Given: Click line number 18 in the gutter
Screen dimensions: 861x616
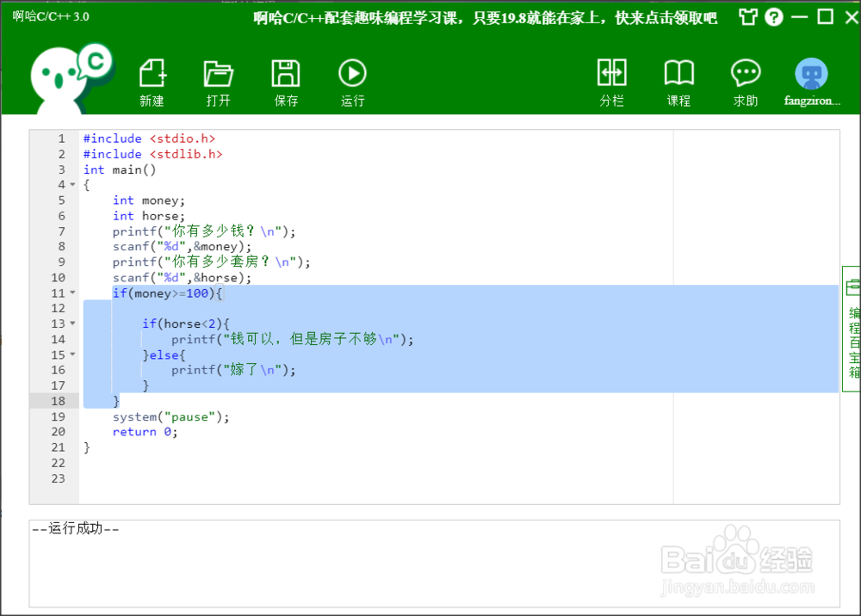Looking at the screenshot, I should (59, 401).
